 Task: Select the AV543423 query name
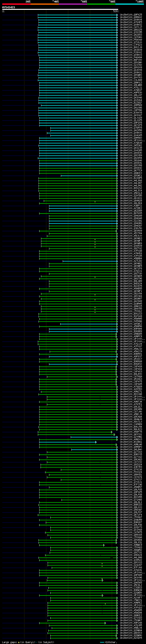coord(8,8)
